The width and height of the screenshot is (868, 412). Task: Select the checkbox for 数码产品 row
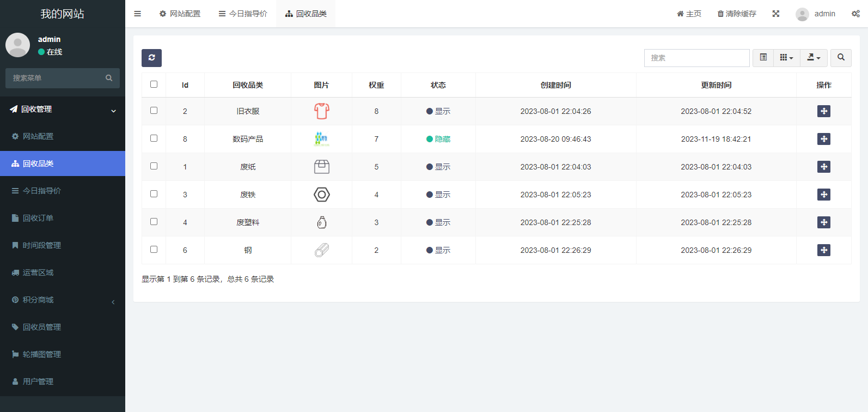click(154, 138)
